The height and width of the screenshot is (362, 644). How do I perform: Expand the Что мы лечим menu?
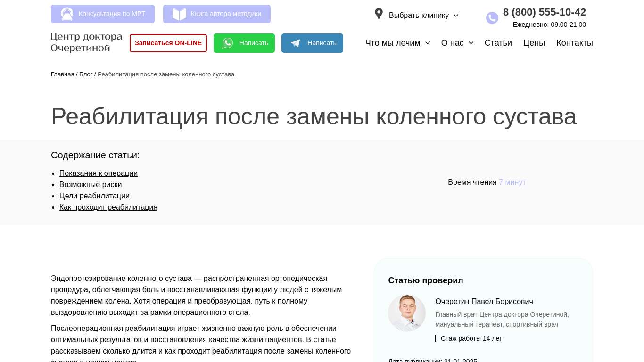(x=397, y=43)
